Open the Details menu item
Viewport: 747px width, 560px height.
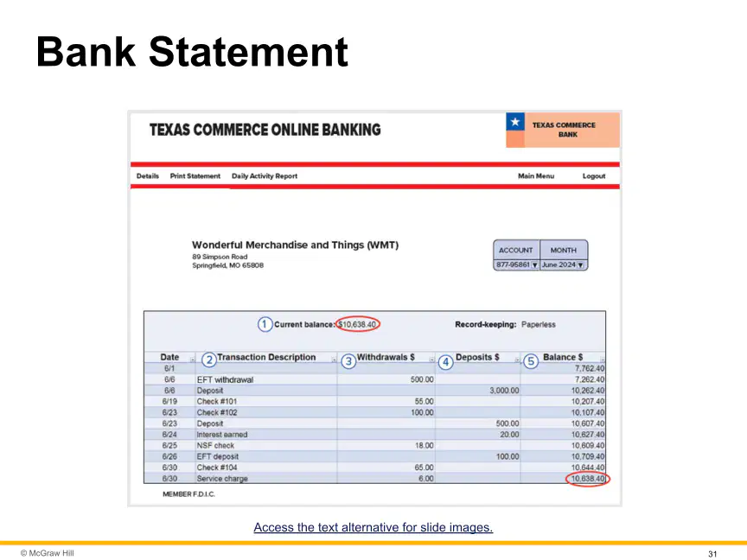tap(148, 176)
